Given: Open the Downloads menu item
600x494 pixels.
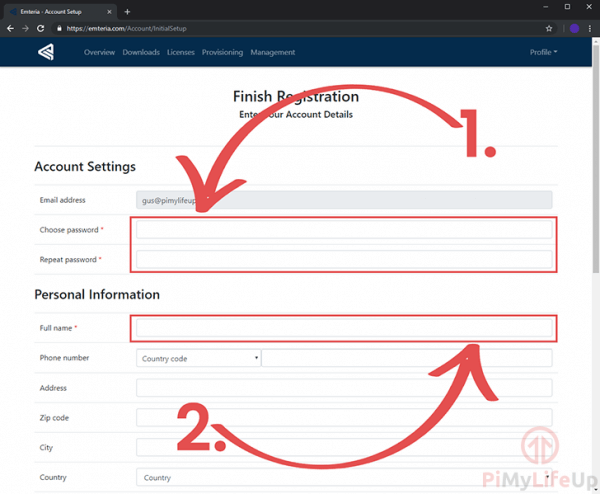Looking at the screenshot, I should [x=140, y=52].
